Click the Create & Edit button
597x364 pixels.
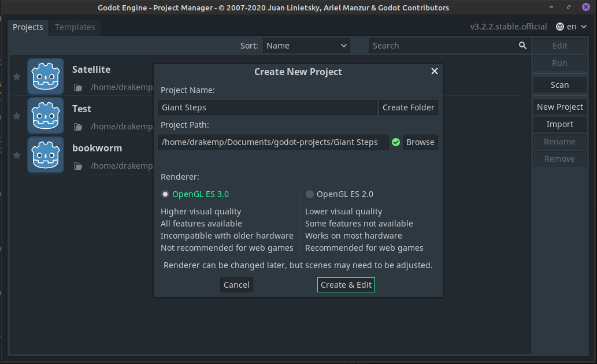coord(346,285)
